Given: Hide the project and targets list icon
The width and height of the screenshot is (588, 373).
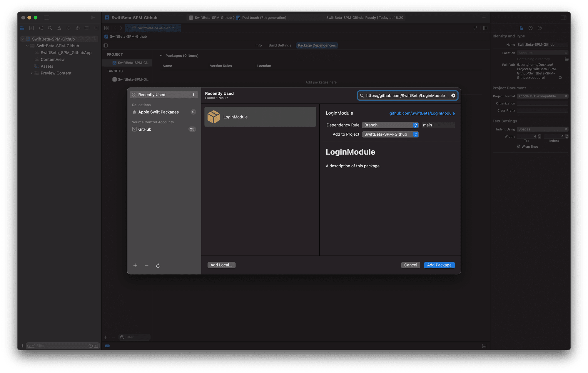Looking at the screenshot, I should click(106, 45).
